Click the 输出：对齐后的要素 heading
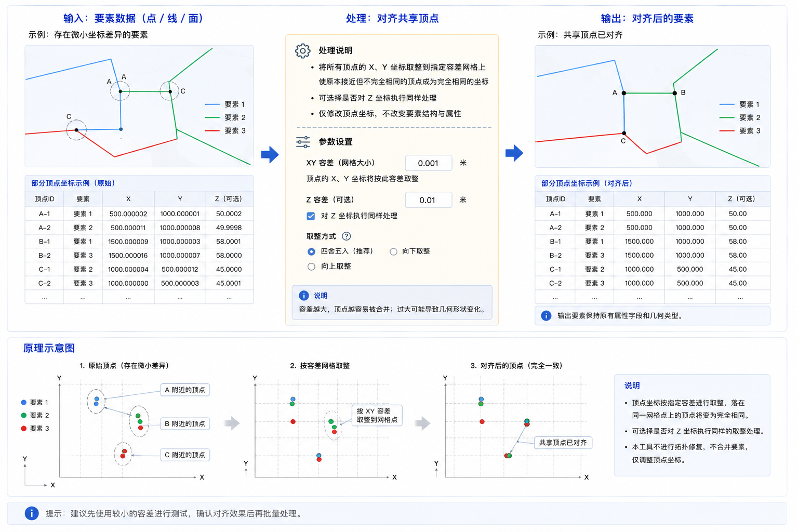 [x=647, y=18]
